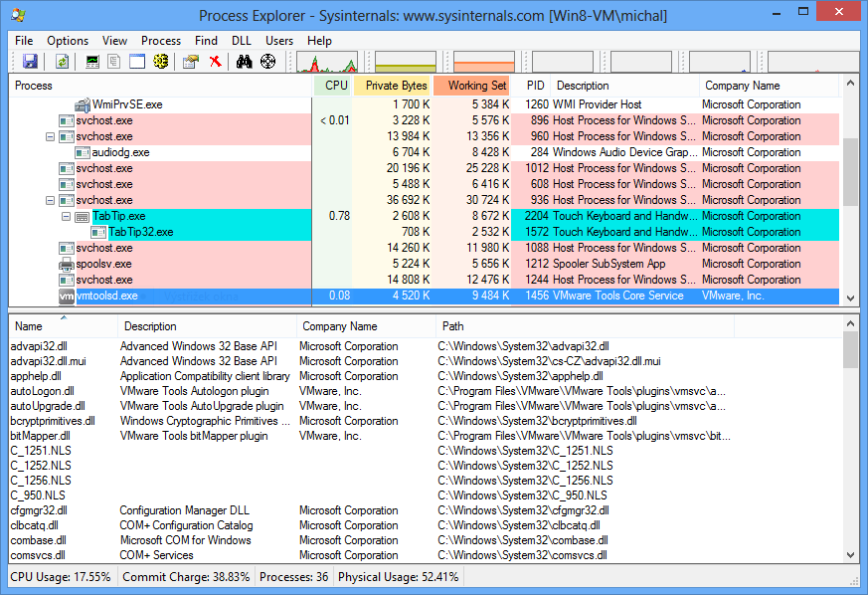Open the Process menu
Image resolution: width=868 pixels, height=595 pixels.
coord(160,41)
